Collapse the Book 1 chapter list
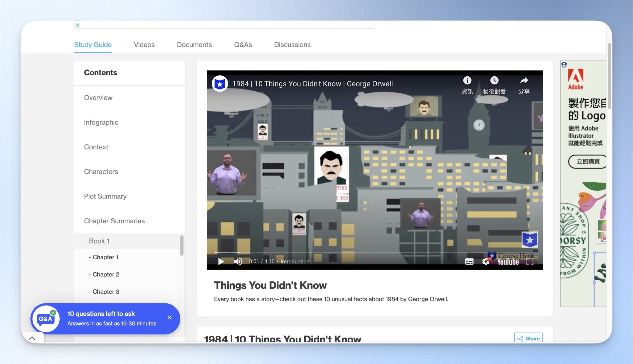The height and width of the screenshot is (364, 633). 99,241
